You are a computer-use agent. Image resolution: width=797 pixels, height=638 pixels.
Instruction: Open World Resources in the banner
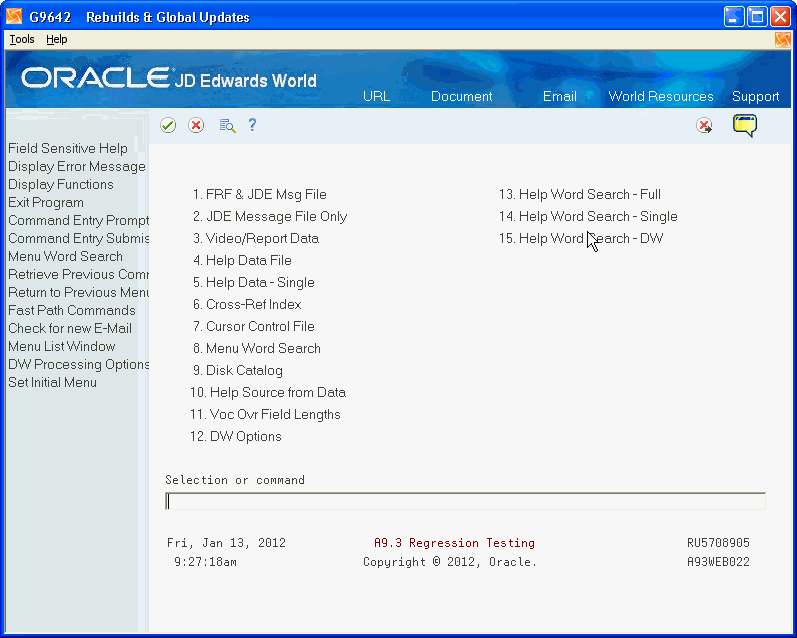(661, 97)
